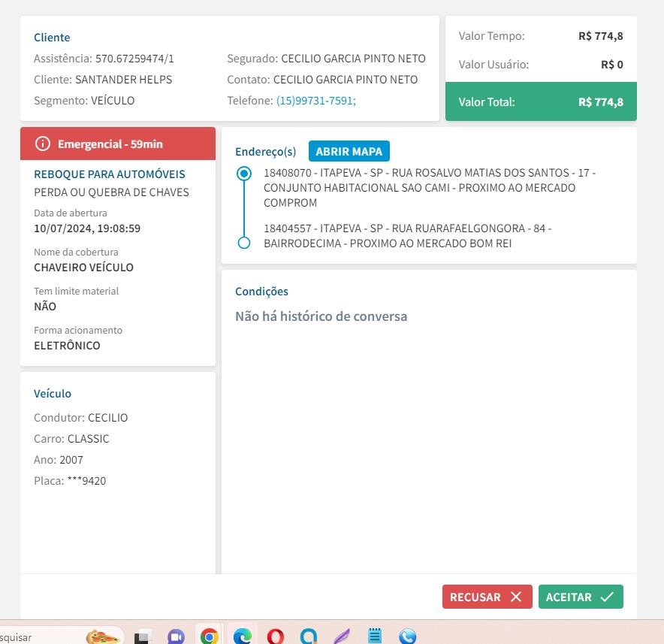The height and width of the screenshot is (644, 664).
Task: Click the Endereço(s) heading
Action: tap(265, 152)
